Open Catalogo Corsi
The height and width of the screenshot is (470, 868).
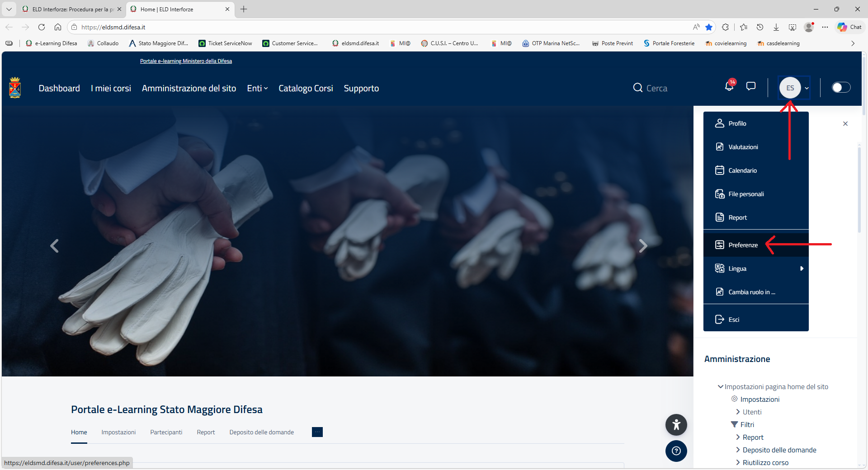point(306,89)
